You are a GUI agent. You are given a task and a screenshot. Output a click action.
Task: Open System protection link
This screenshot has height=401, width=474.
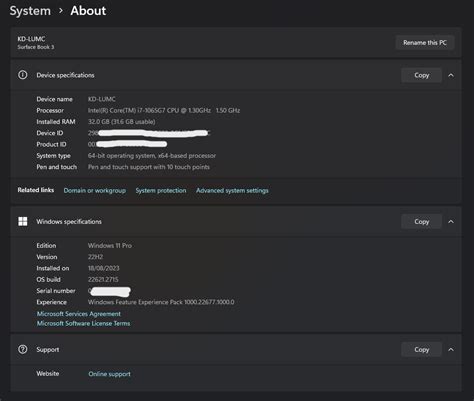pos(161,191)
